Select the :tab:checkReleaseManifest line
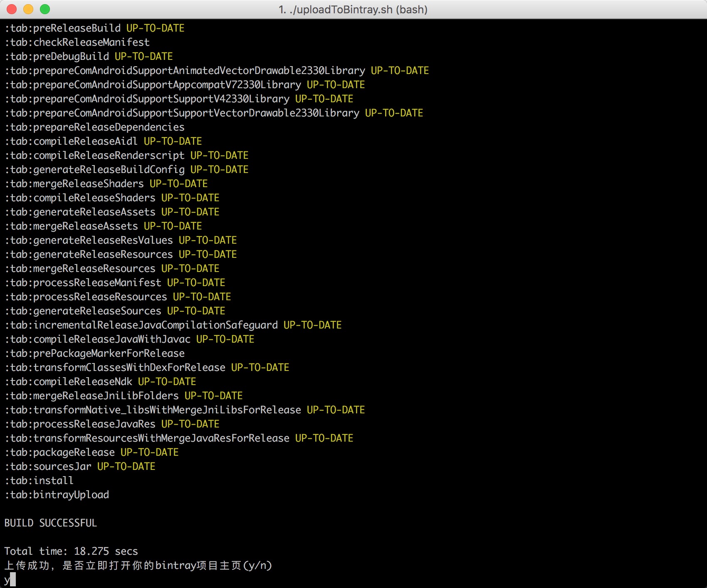 coord(77,42)
